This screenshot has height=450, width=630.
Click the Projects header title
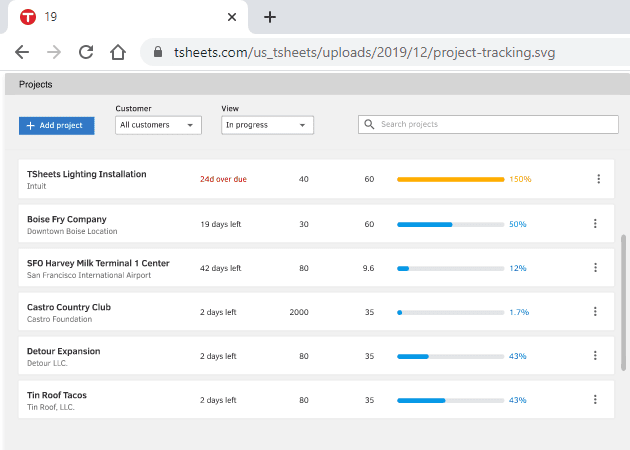[35, 84]
